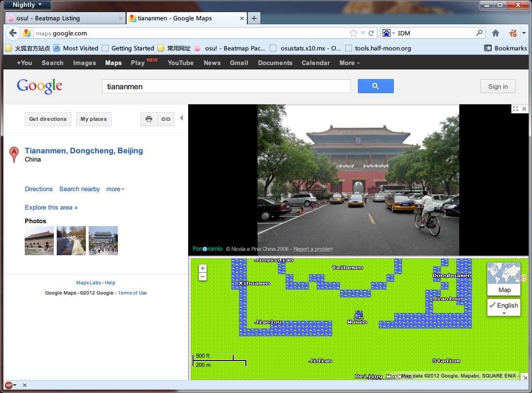Viewport: 532px width, 393px height.
Task: Get the map link via chain icon
Action: [x=166, y=119]
